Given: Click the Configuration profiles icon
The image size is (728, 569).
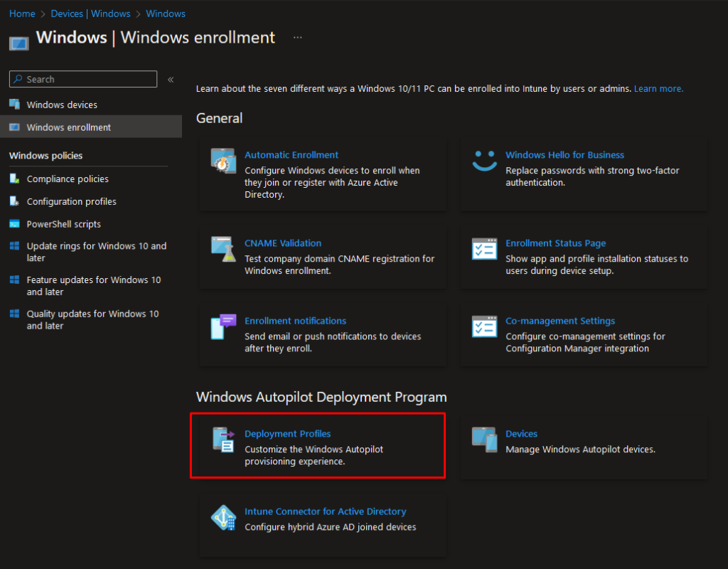Looking at the screenshot, I should pos(14,201).
